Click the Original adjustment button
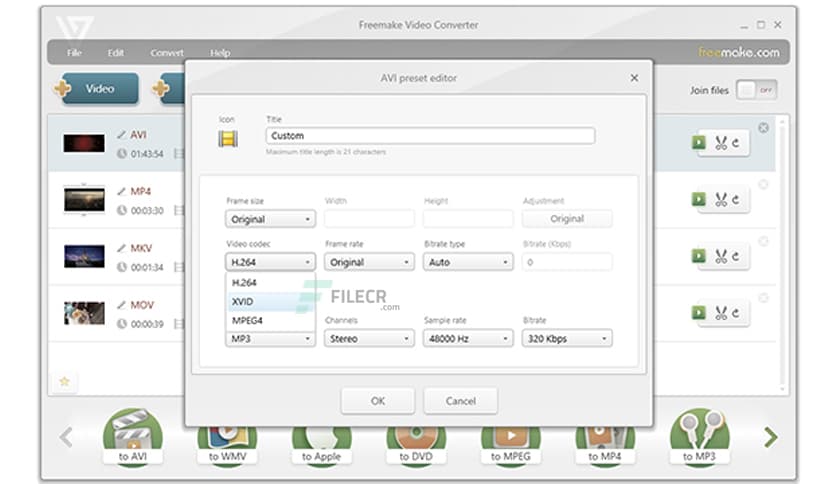The width and height of the screenshot is (836, 484). 567,219
